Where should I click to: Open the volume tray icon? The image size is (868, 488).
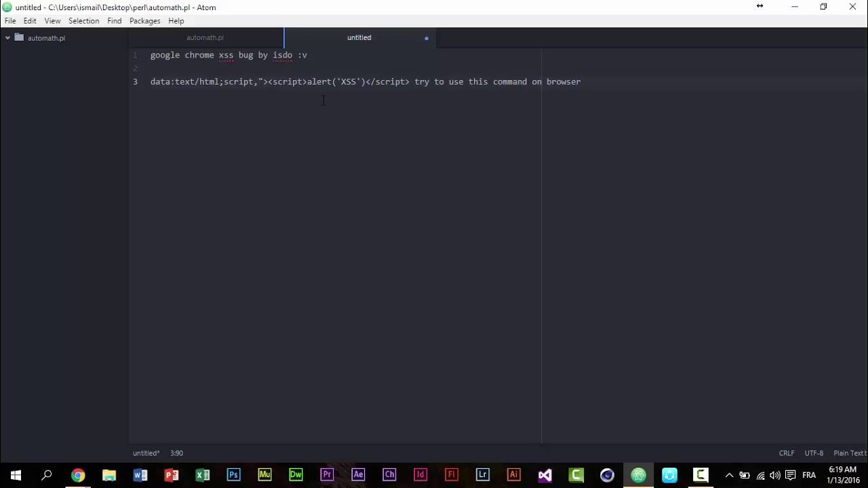point(775,475)
